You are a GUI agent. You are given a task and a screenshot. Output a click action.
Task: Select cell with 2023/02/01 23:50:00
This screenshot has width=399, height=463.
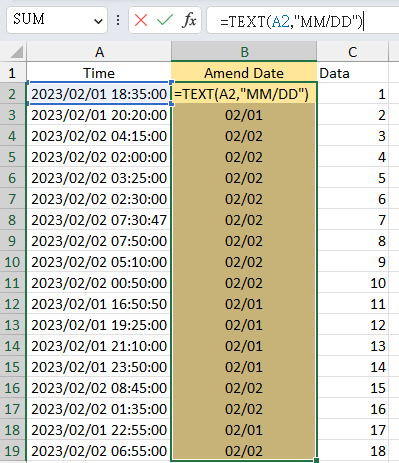99,367
